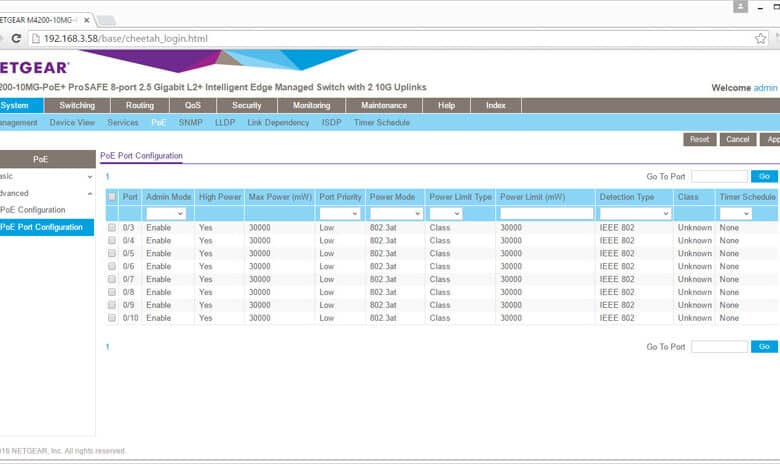780x464 pixels.
Task: Open the Admin Mode dropdown
Action: tap(166, 214)
